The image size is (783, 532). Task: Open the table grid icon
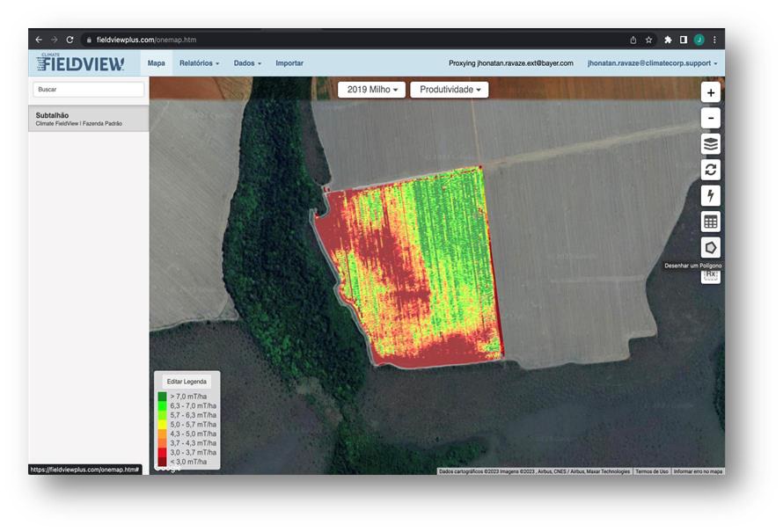(x=711, y=222)
